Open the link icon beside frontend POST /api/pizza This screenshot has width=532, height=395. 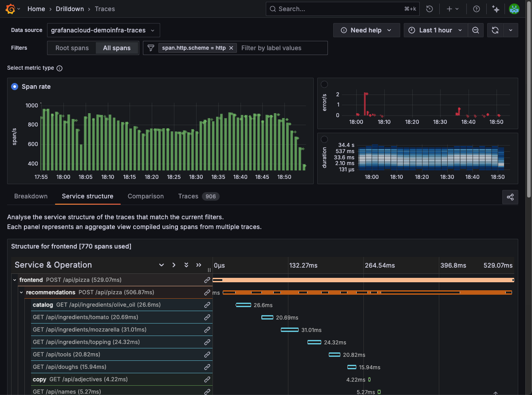pos(207,280)
